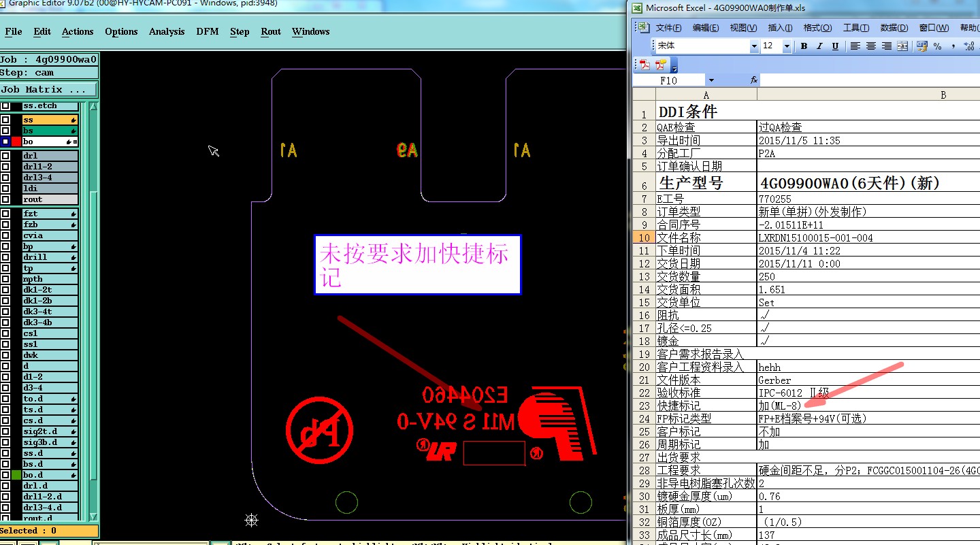Open 数据(D) menu in Excel
This screenshot has height=545, width=980.
click(894, 28)
